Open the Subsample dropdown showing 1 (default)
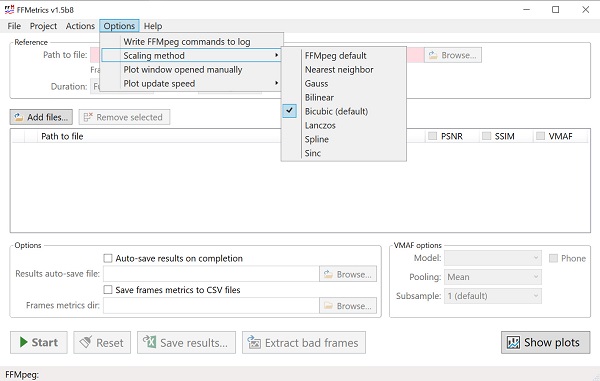Image resolution: width=600 pixels, height=381 pixels. [493, 296]
